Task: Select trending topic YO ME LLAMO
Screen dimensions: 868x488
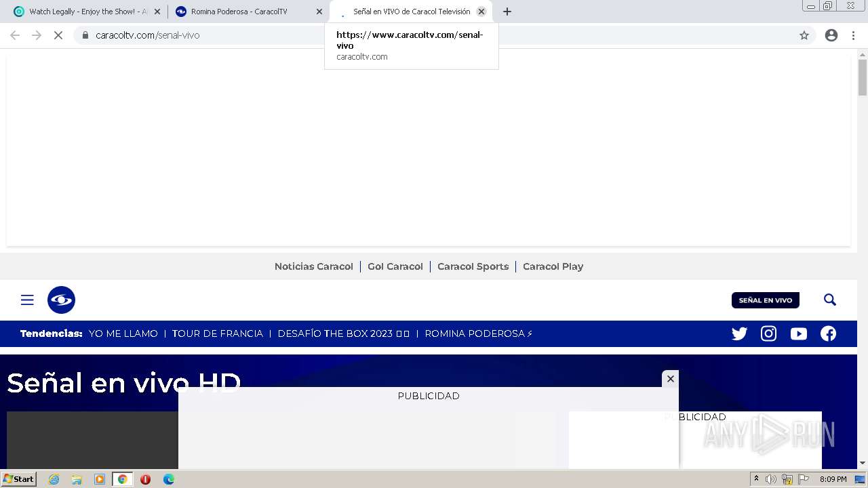Action: 123,333
